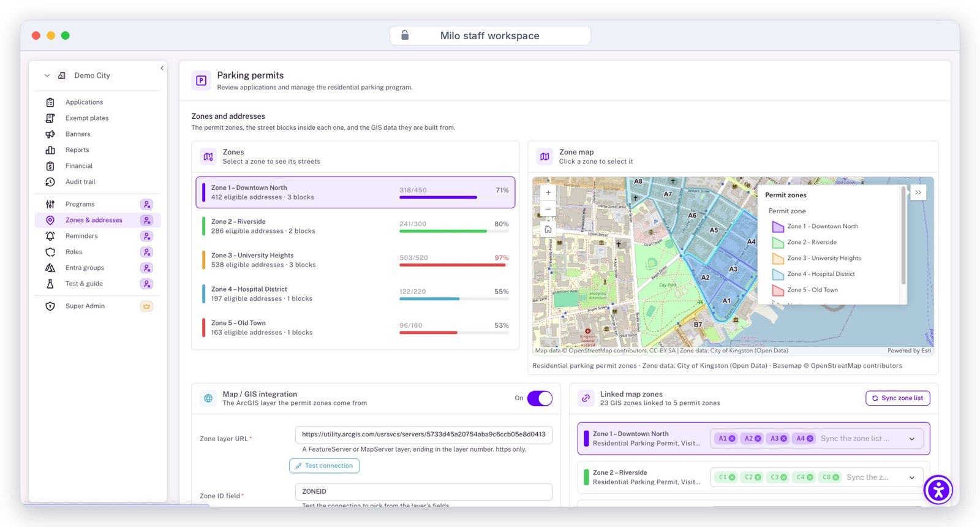
Task: Click the lock icon in the title bar
Action: pos(405,36)
